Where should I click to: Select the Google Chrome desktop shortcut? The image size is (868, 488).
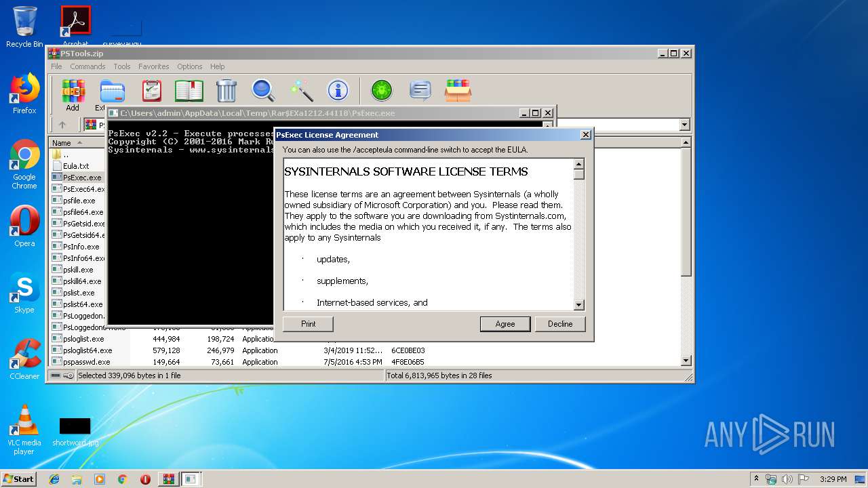coord(24,165)
